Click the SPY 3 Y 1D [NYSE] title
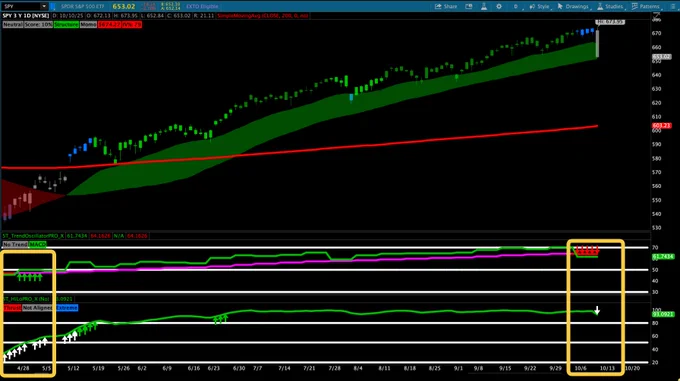 (26, 16)
